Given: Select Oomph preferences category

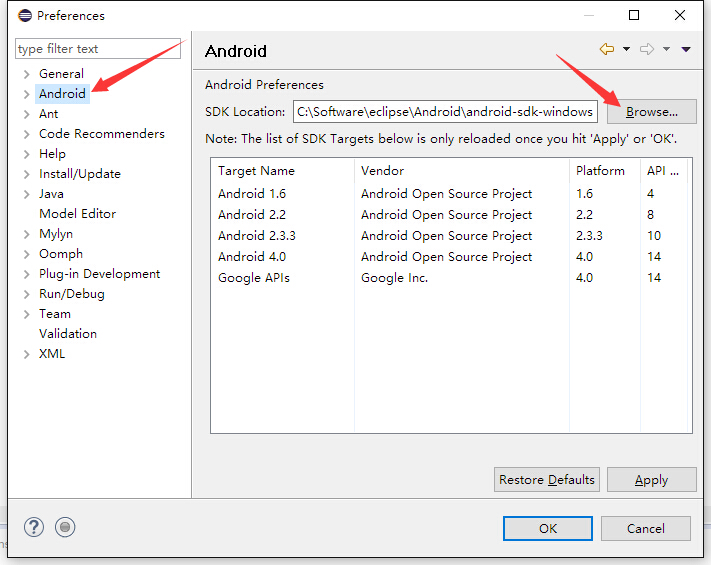Looking at the screenshot, I should tap(61, 253).
